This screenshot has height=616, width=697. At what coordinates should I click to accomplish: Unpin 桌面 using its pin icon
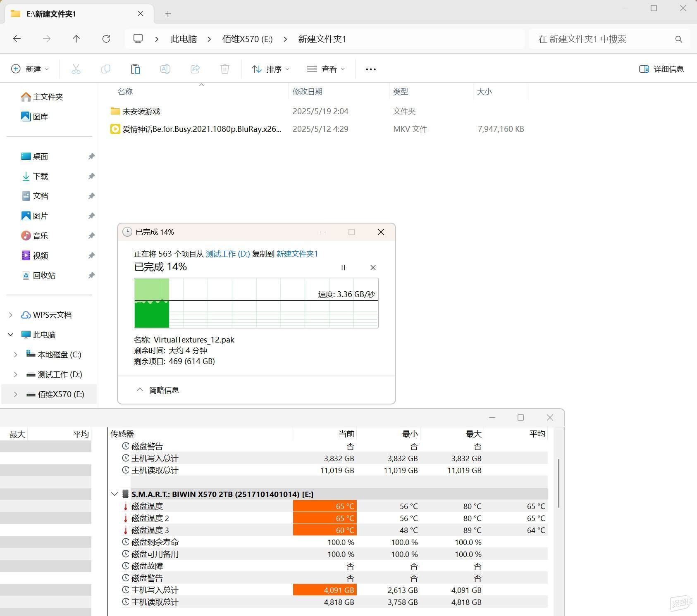coord(91,156)
